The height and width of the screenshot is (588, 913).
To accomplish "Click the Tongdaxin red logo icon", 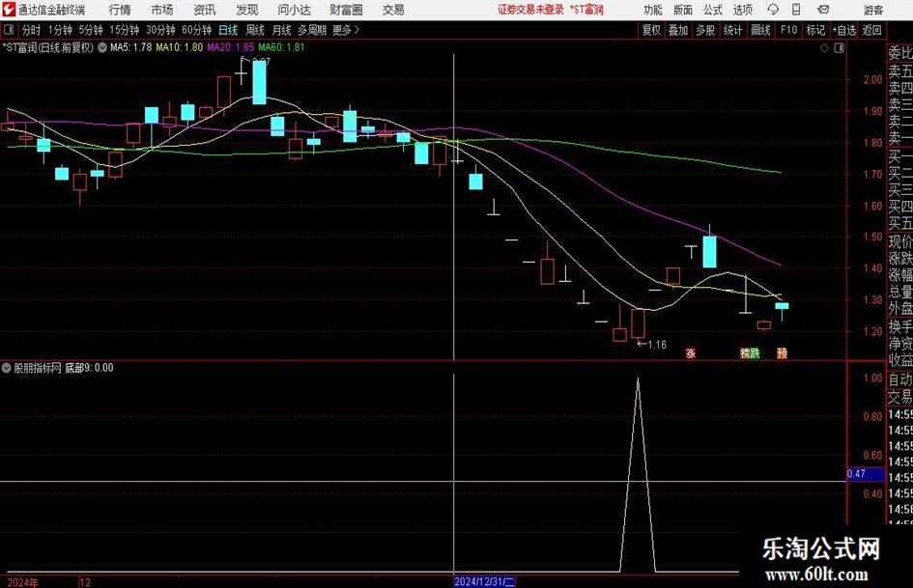I will tap(9, 10).
